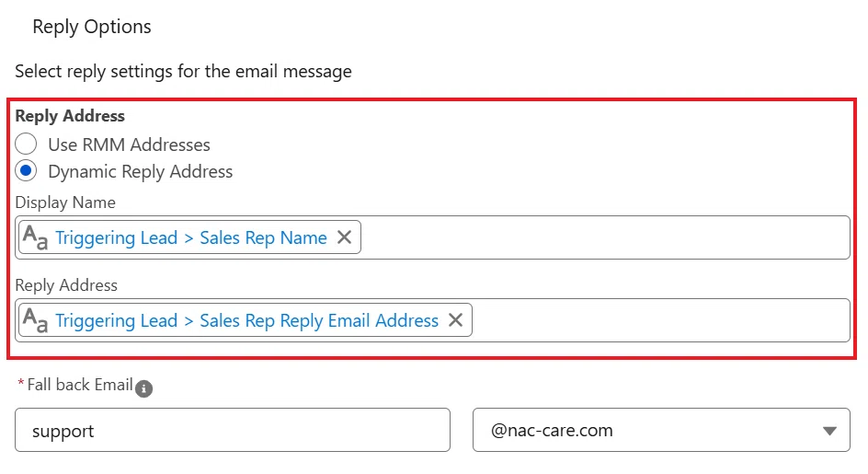Viewport: 868px width, 474px height.
Task: Click empty area of Display Name field
Action: point(603,237)
